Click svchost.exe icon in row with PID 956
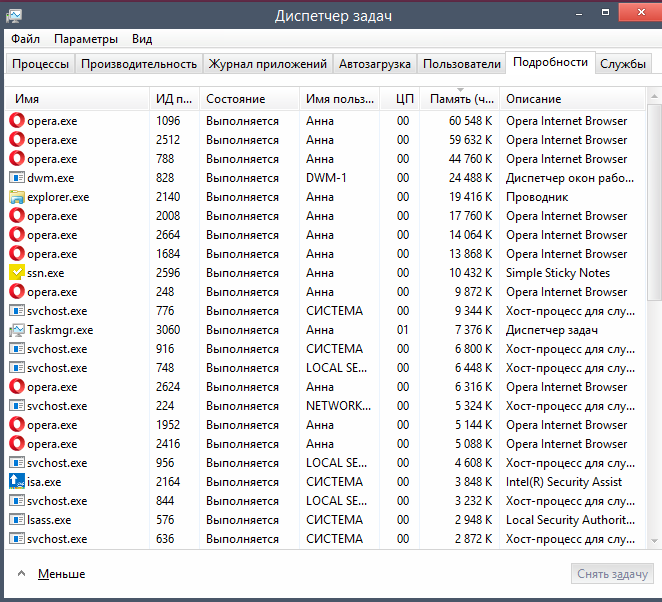662x602 pixels. 17,463
